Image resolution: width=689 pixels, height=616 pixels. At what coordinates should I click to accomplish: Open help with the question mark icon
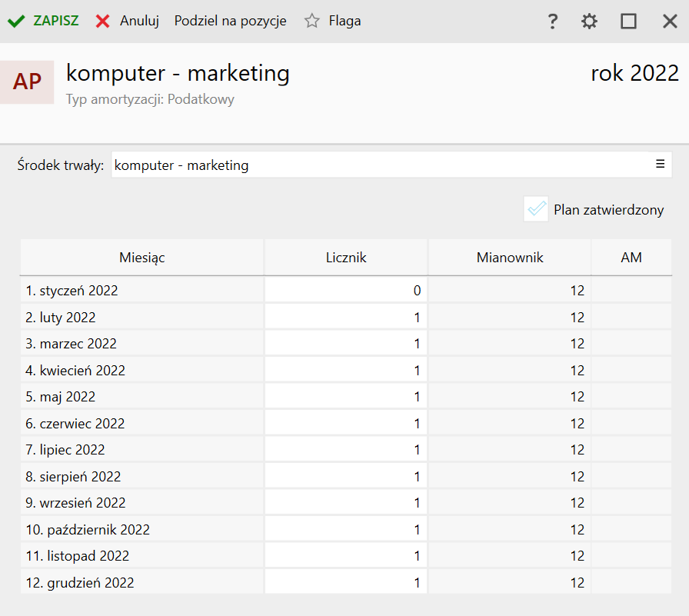click(552, 22)
